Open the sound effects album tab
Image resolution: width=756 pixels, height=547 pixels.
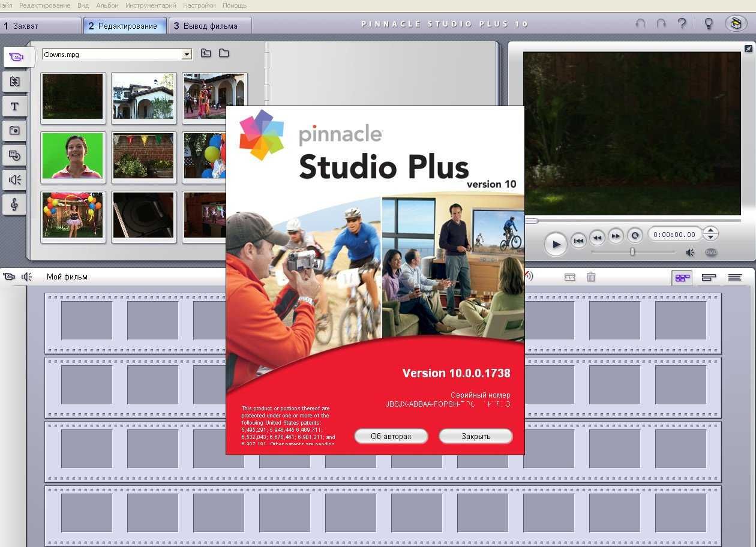tap(15, 180)
